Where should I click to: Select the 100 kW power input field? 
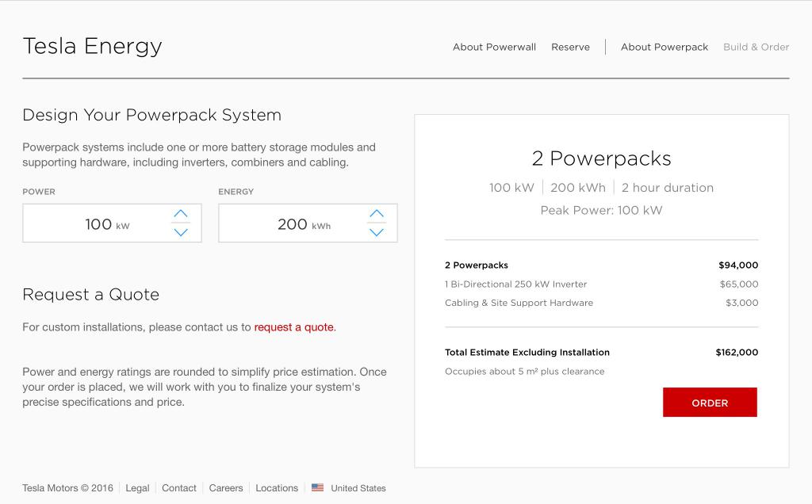coord(112,223)
